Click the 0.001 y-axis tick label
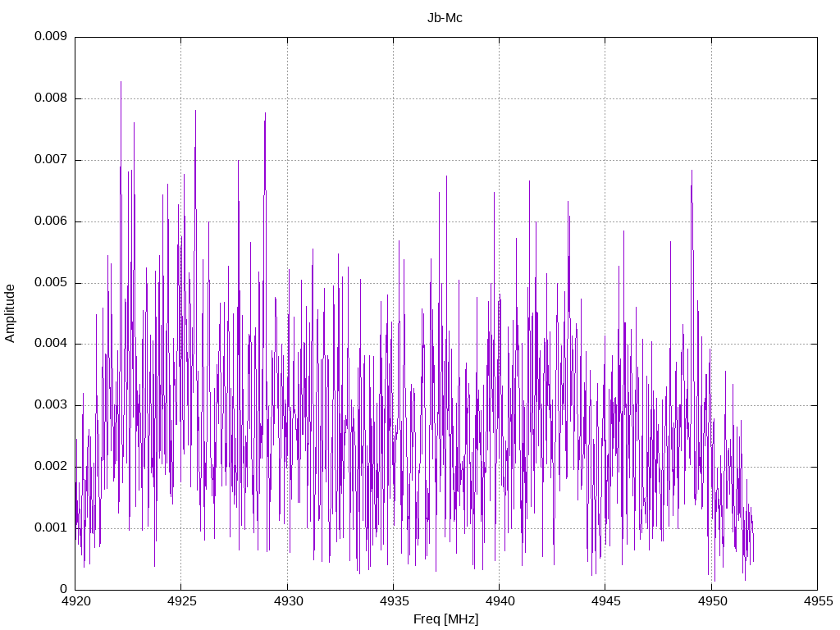 (51, 528)
